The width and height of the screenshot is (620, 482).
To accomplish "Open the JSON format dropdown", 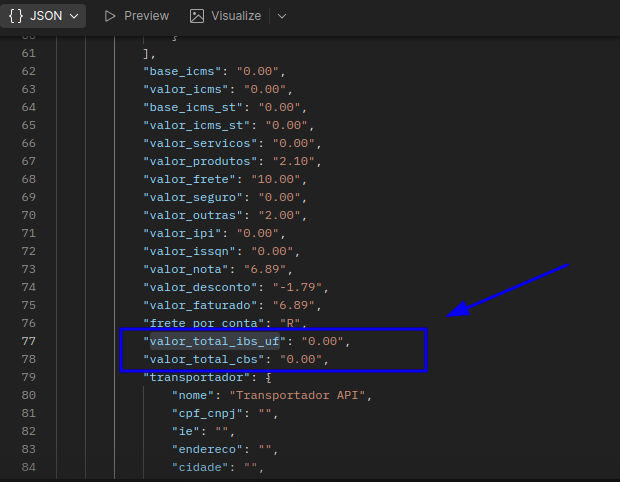I will click(43, 16).
